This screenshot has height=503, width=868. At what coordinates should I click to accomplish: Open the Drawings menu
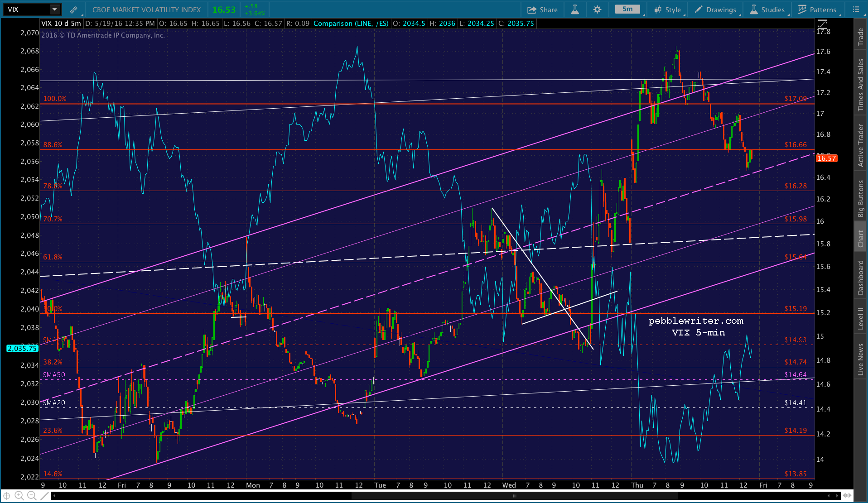coord(716,10)
